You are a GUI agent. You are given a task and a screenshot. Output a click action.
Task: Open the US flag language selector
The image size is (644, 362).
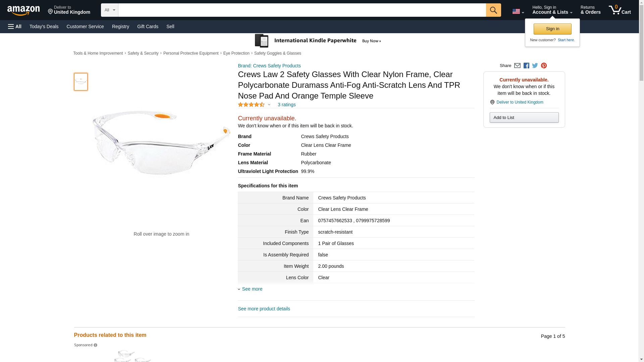[518, 11]
